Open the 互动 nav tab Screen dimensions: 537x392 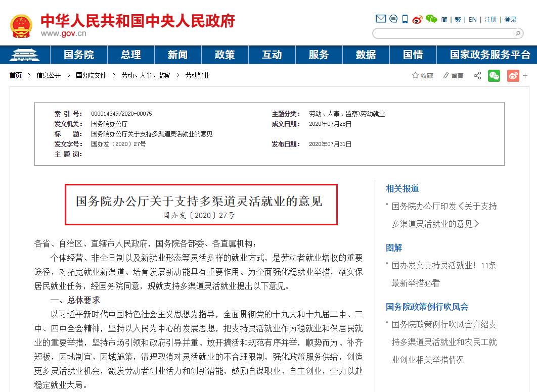(272, 55)
